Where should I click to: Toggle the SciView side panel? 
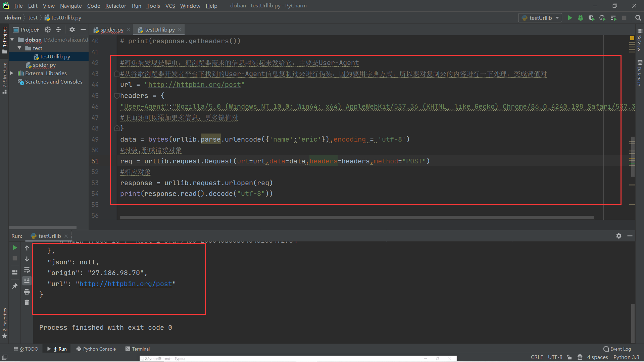[640, 40]
